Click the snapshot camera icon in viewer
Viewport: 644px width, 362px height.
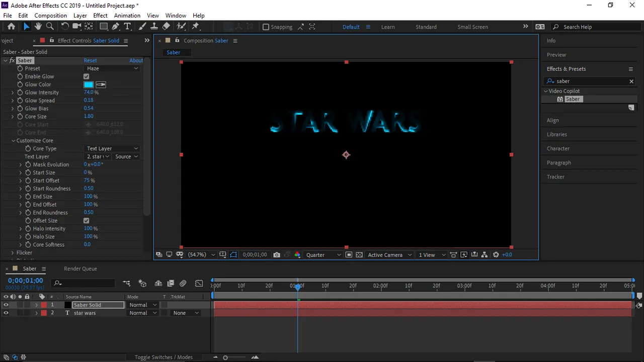tap(277, 255)
